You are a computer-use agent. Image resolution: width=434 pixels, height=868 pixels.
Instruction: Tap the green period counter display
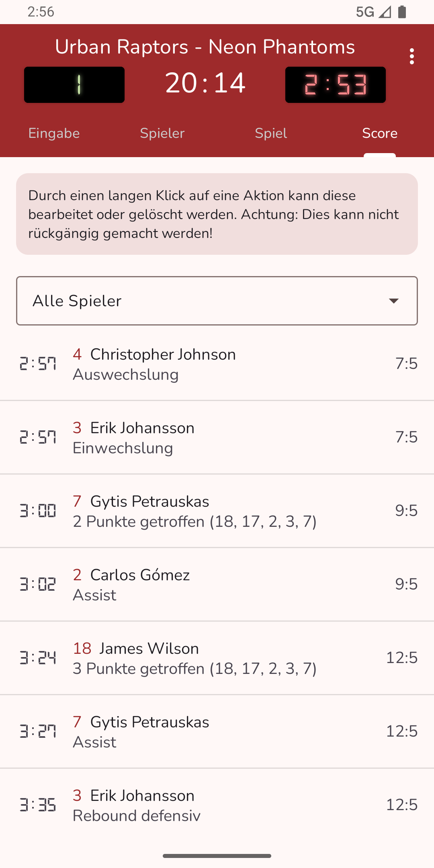[74, 85]
